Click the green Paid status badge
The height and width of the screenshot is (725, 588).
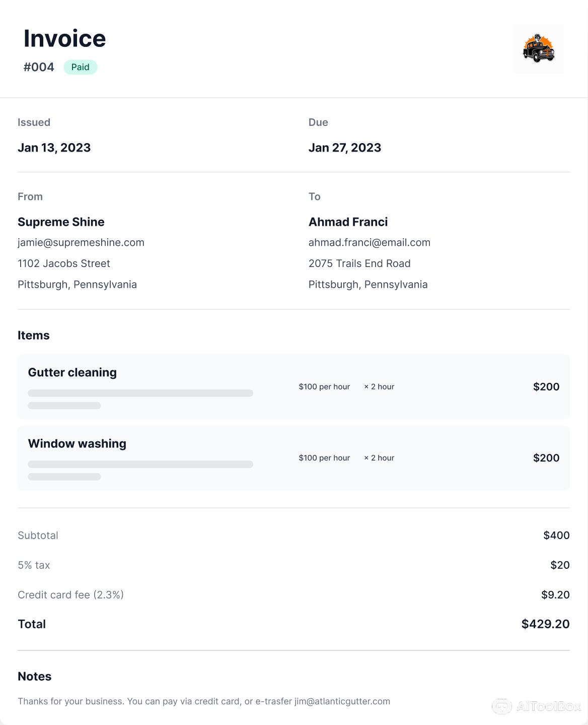tap(80, 67)
